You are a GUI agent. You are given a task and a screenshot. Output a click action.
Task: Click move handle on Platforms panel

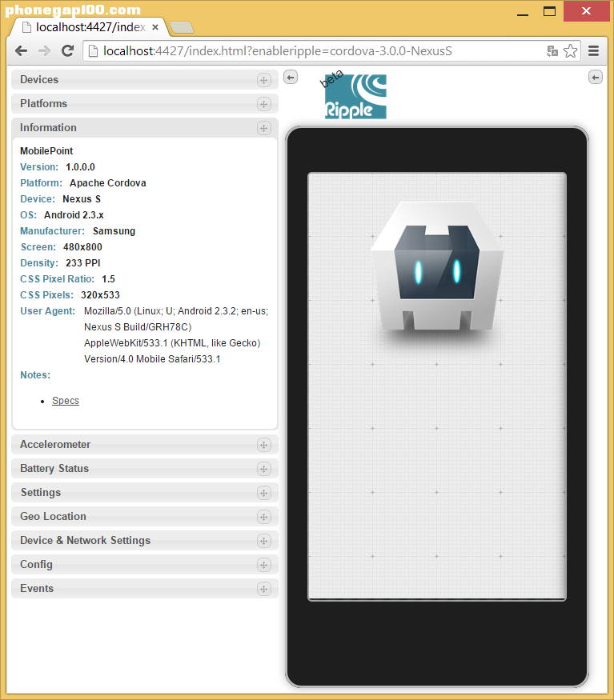coord(263,105)
